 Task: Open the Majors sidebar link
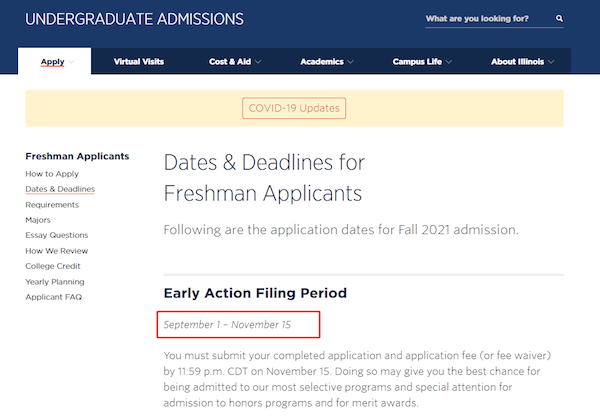38,220
